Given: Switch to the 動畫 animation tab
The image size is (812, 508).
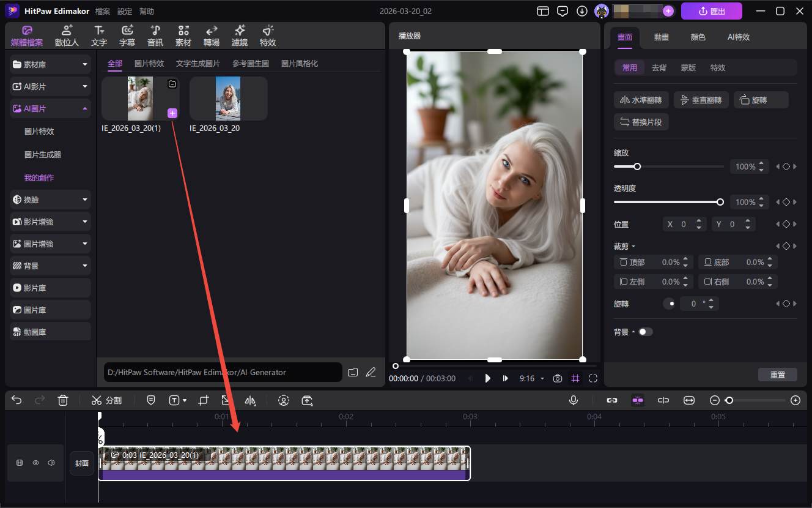Looking at the screenshot, I should point(661,37).
